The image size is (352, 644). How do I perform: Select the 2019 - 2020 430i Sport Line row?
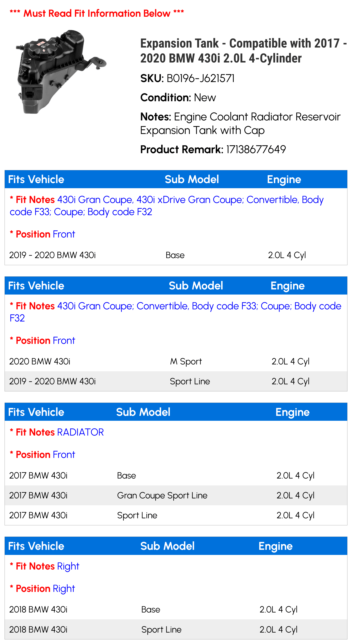176,382
